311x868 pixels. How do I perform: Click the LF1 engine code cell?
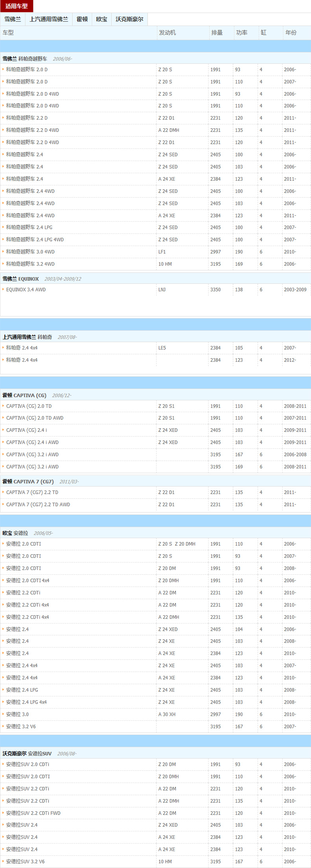pyautogui.click(x=162, y=252)
